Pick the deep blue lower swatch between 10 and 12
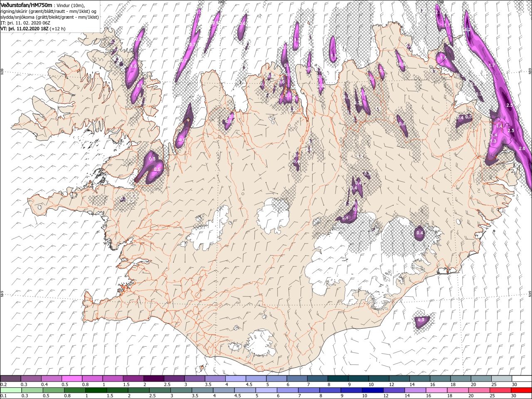 tap(372, 390)
